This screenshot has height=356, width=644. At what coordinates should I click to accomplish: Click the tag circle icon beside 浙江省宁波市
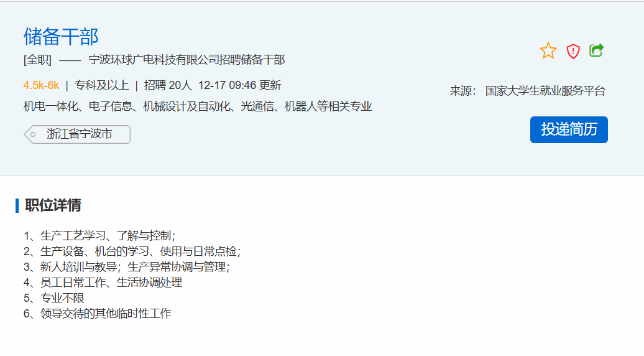point(33,134)
